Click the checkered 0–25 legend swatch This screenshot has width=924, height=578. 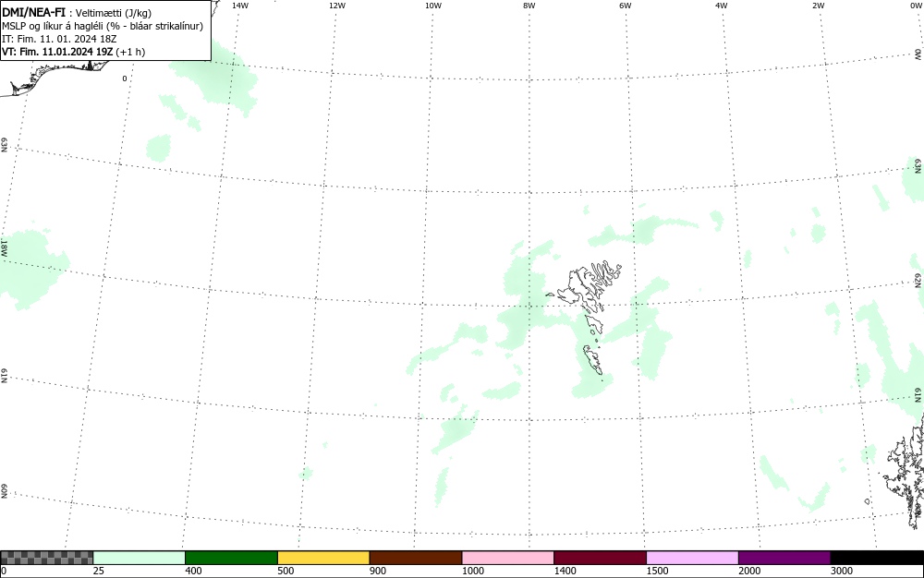tap(46, 558)
